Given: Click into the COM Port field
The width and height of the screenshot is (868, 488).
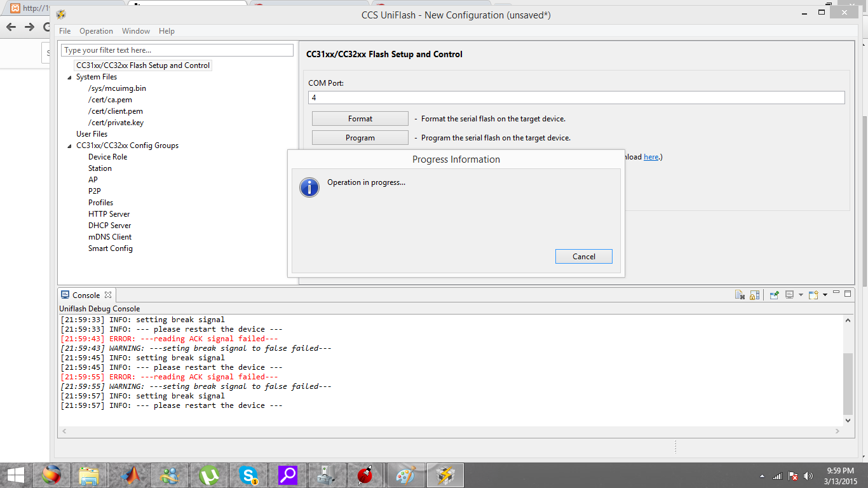Looking at the screenshot, I should [x=576, y=98].
